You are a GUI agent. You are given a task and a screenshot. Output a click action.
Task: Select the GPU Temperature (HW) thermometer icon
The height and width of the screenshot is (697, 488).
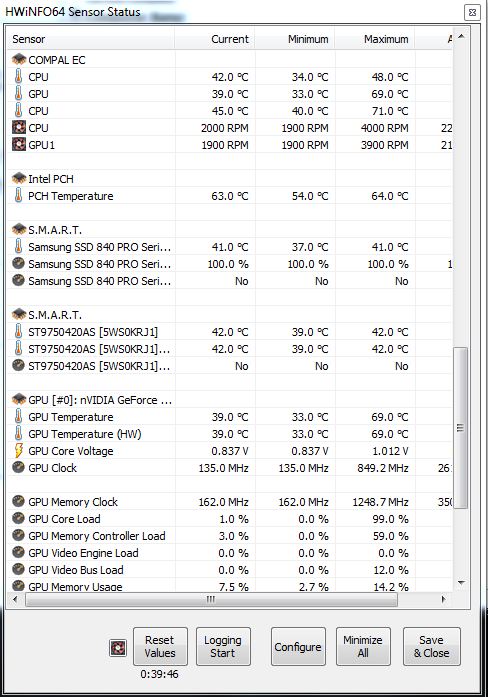pos(18,433)
